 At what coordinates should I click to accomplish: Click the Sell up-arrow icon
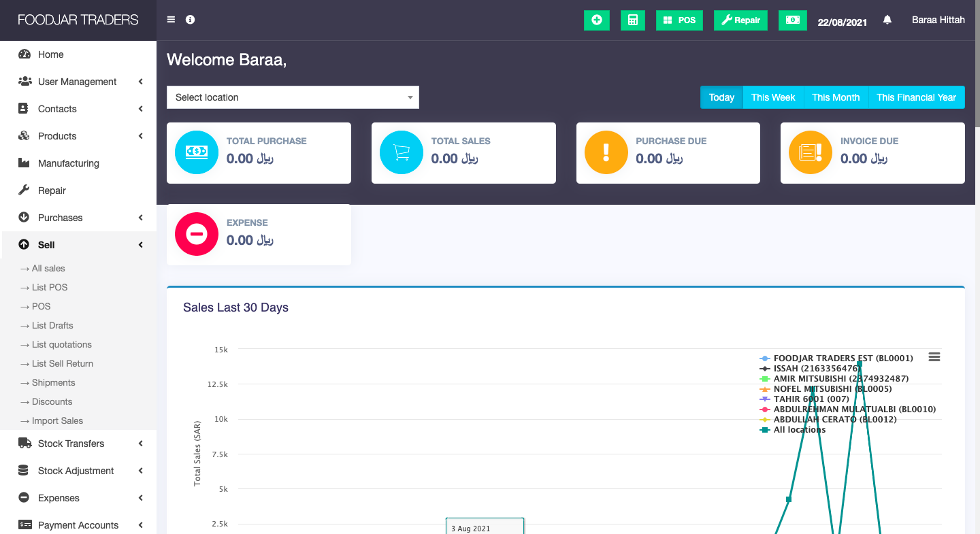(x=24, y=245)
